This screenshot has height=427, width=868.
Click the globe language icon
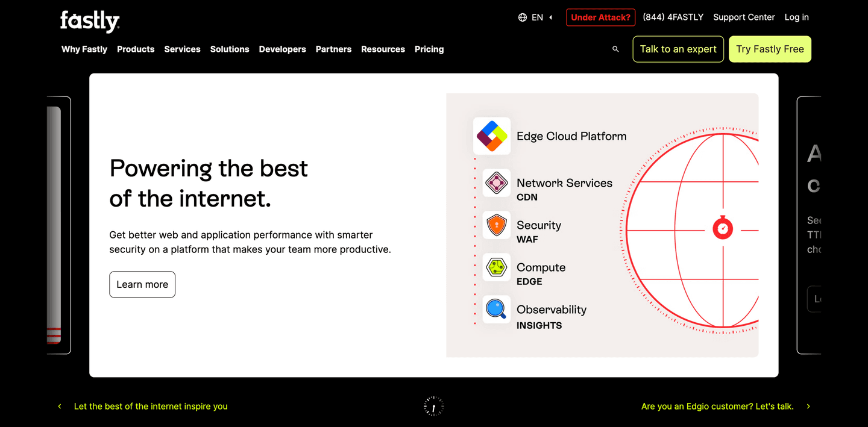(x=523, y=17)
